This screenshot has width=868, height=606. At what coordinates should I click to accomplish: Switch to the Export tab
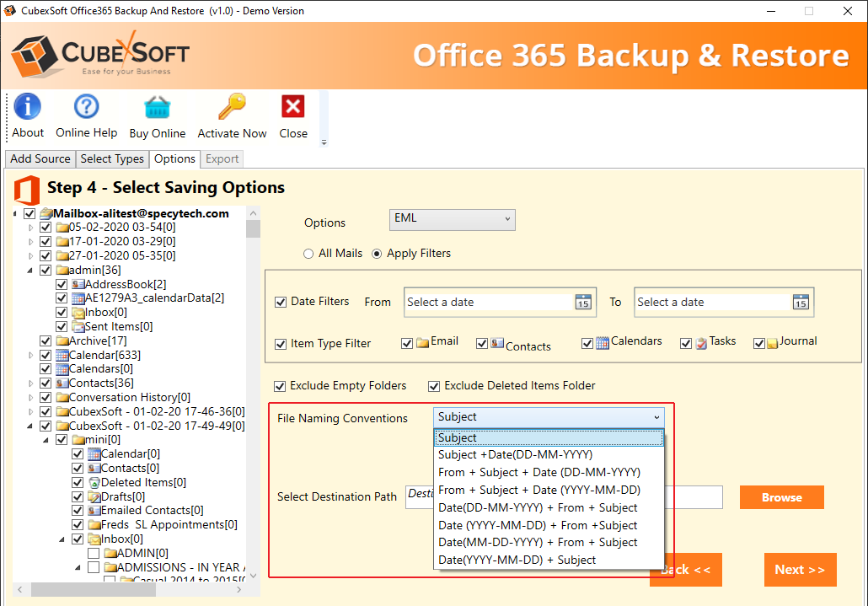coord(222,158)
